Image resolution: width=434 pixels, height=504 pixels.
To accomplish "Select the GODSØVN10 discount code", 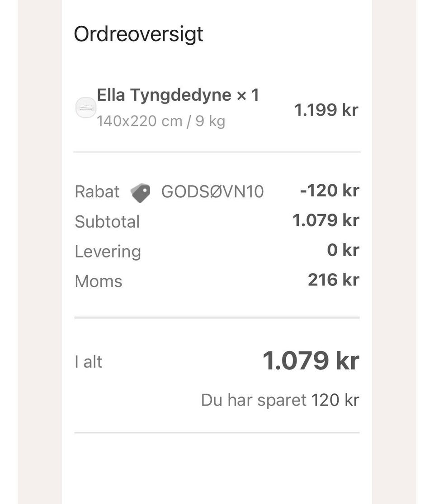I will point(212,192).
